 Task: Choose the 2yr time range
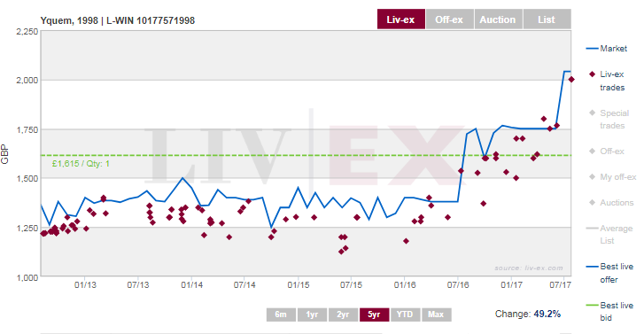[343, 315]
